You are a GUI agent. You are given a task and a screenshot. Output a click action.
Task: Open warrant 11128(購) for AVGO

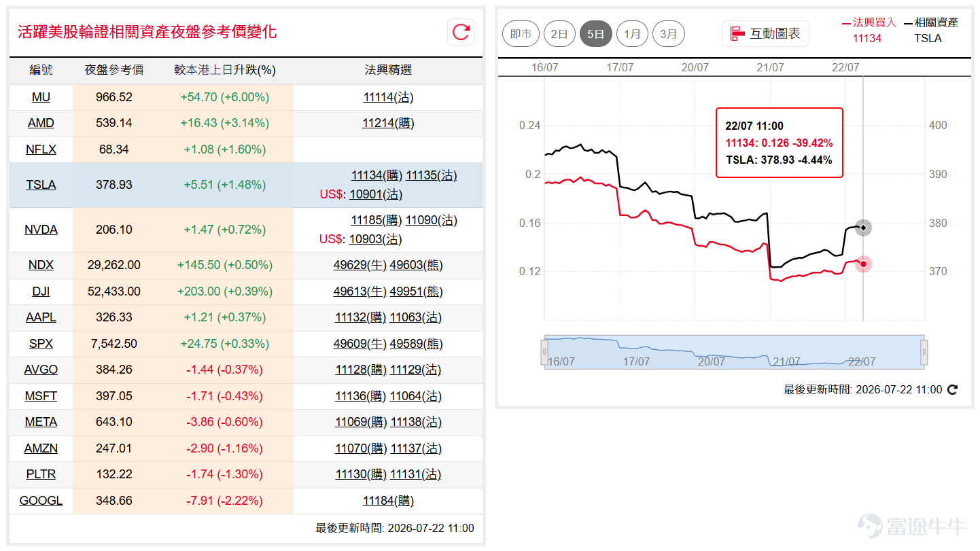click(361, 370)
